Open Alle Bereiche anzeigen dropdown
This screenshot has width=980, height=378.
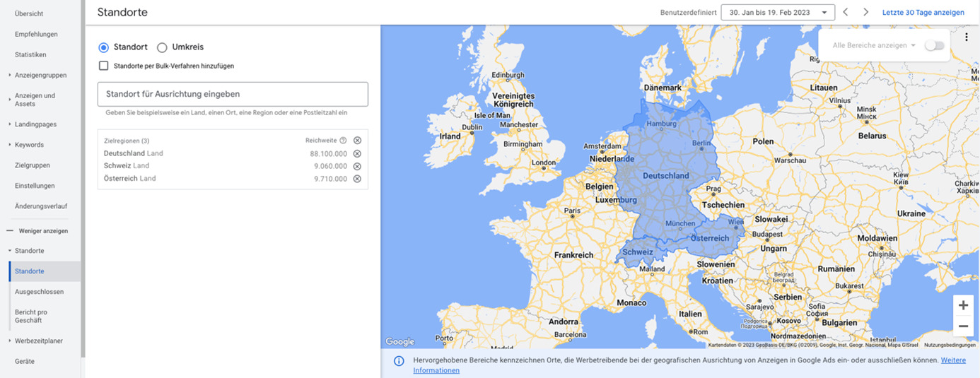(874, 45)
